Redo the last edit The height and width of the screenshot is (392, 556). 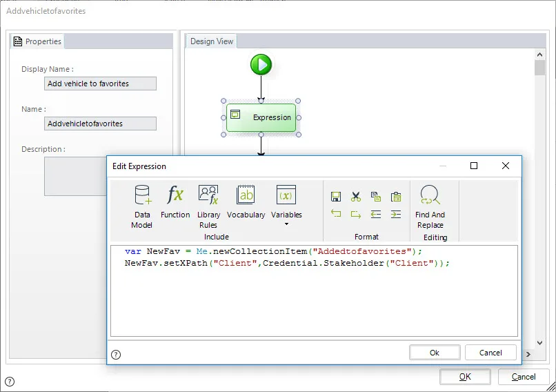pyautogui.click(x=356, y=214)
